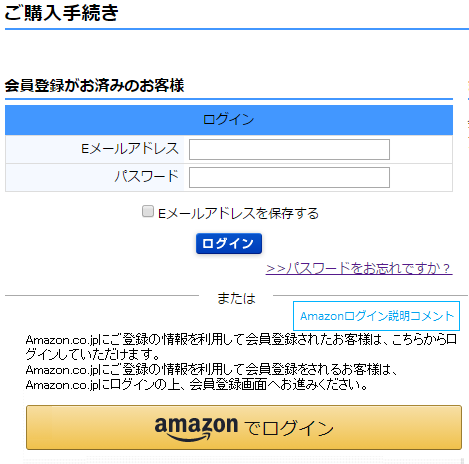Click the amazon logo on yellow button
The width and height of the screenshot is (469, 464).
coord(196,428)
